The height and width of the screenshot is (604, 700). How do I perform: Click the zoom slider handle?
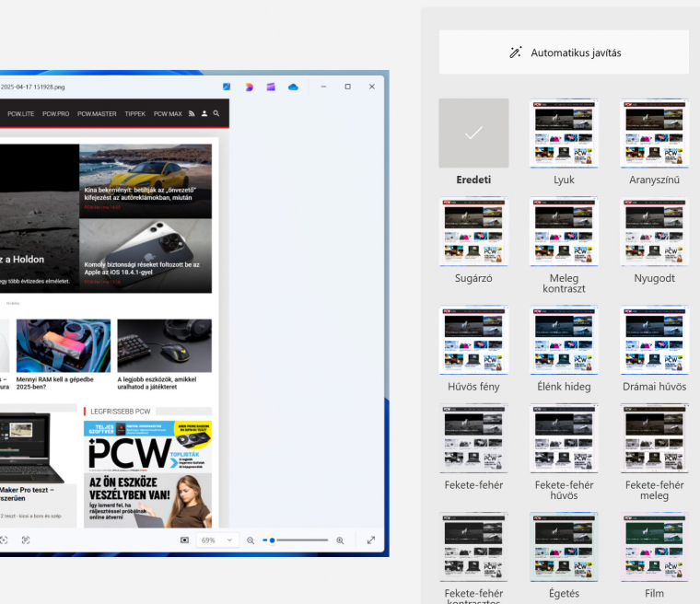[x=272, y=540]
